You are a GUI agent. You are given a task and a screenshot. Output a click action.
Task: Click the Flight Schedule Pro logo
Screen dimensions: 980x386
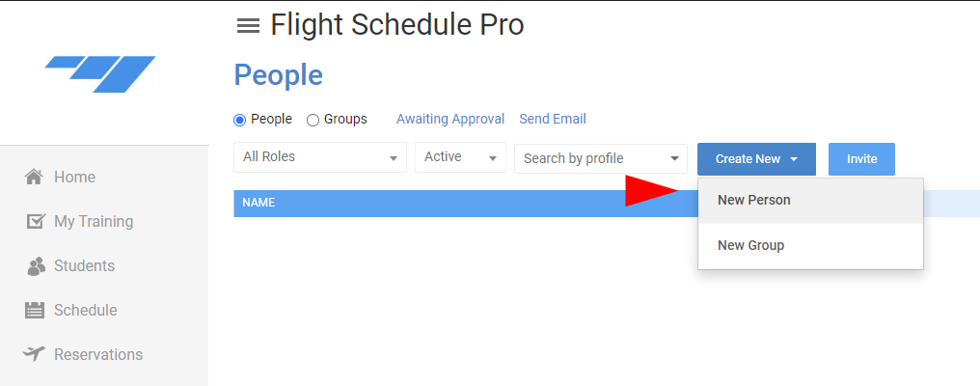point(101,73)
